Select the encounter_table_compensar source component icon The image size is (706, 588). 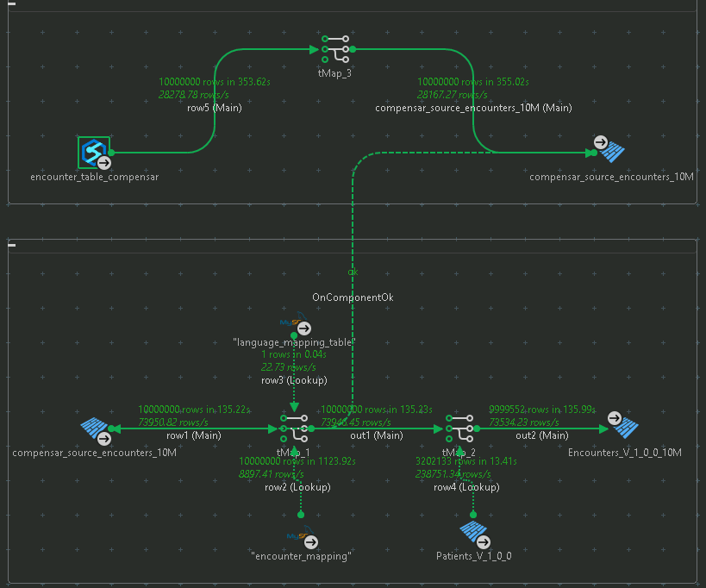click(93, 153)
